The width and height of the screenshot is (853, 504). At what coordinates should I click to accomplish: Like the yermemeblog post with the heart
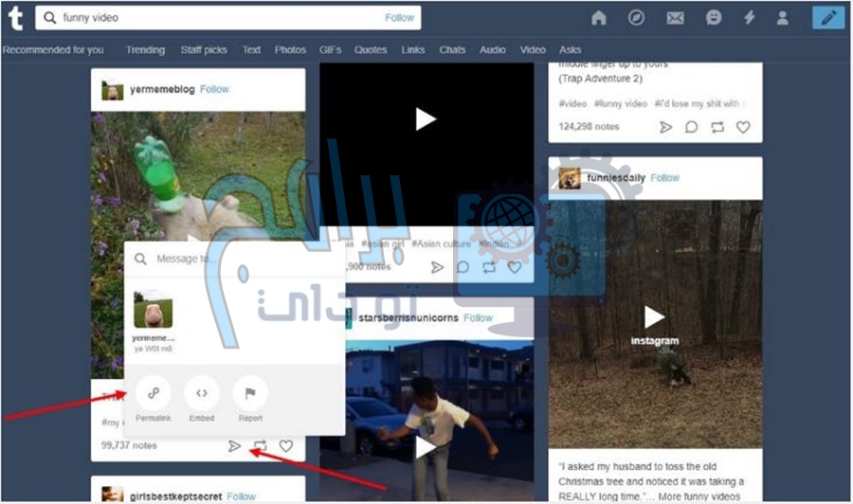click(285, 446)
